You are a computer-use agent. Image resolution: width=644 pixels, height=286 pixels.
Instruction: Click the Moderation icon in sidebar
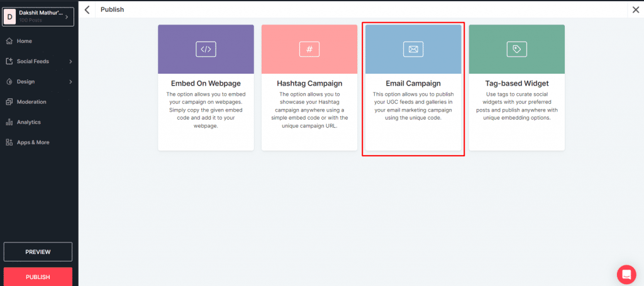[9, 101]
